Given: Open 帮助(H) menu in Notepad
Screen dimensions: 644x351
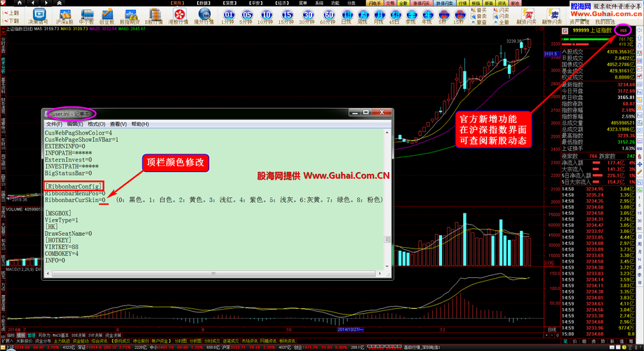Looking at the screenshot, I should point(140,124).
